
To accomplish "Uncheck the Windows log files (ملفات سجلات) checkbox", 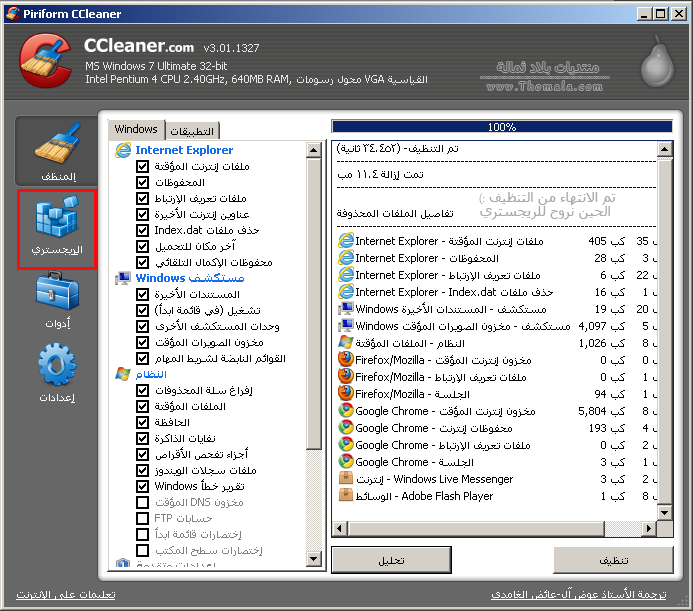I will 142,470.
